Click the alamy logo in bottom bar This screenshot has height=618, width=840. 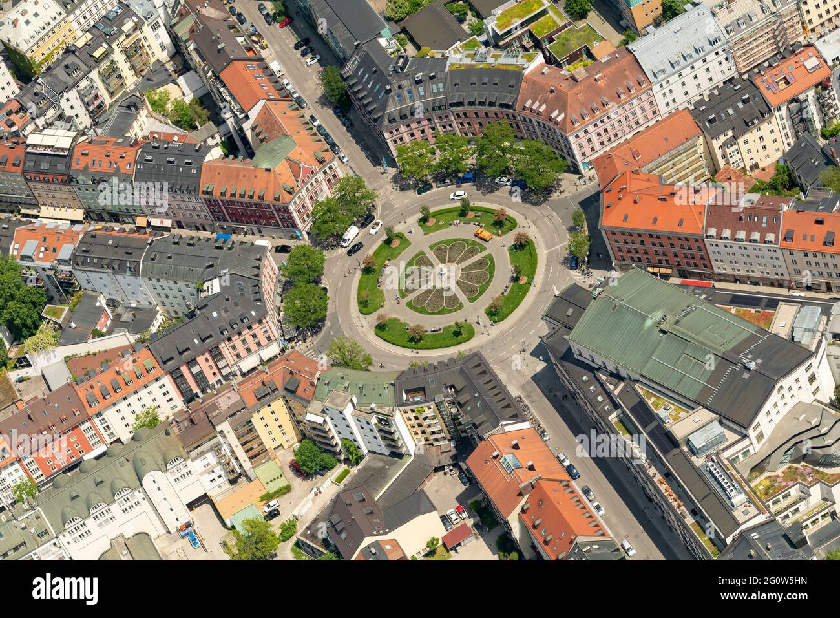[65, 589]
